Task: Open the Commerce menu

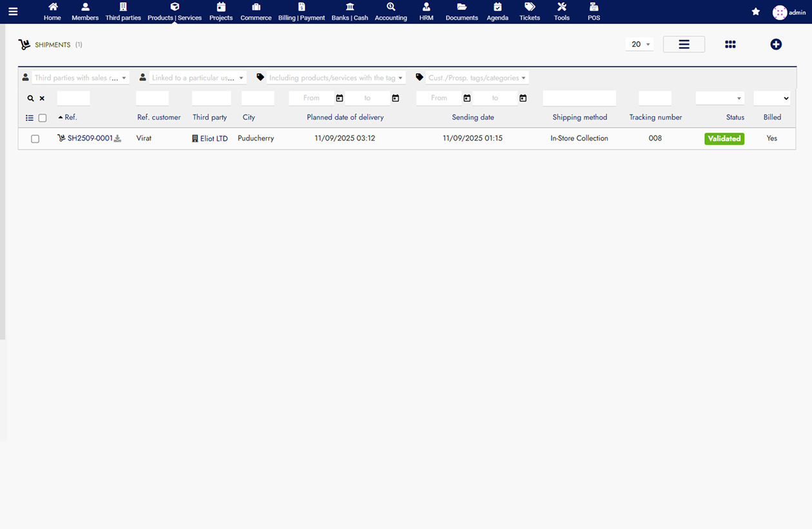Action: [256, 12]
